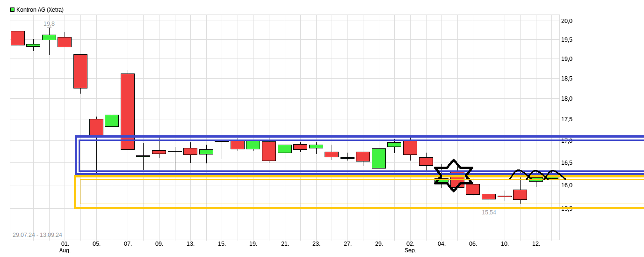Click the '04.' September date axis label

coord(441,244)
